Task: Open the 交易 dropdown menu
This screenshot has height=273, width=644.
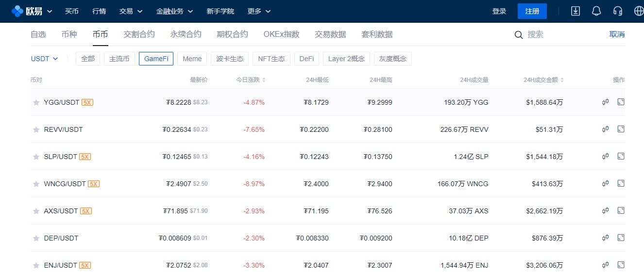Action: 131,11
